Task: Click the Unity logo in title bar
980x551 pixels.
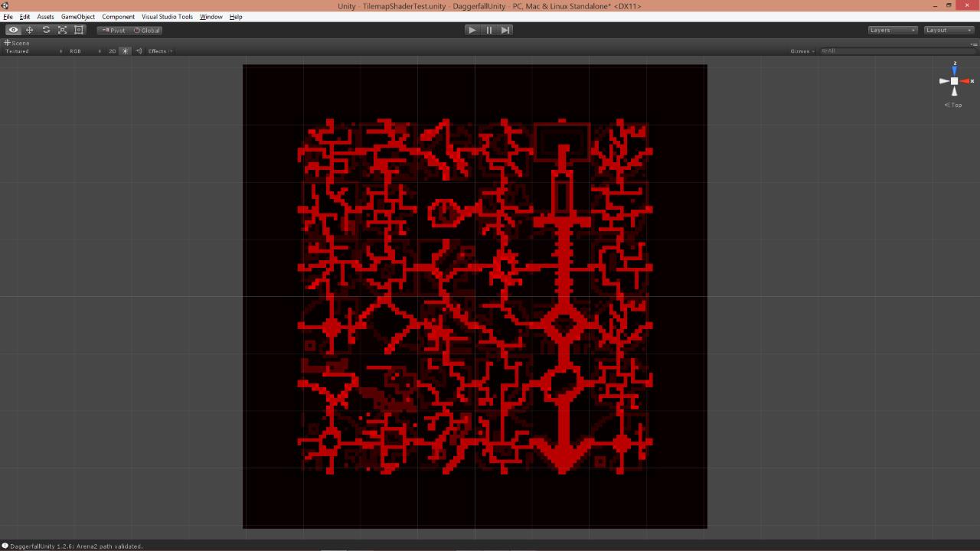Action: tap(5, 5)
